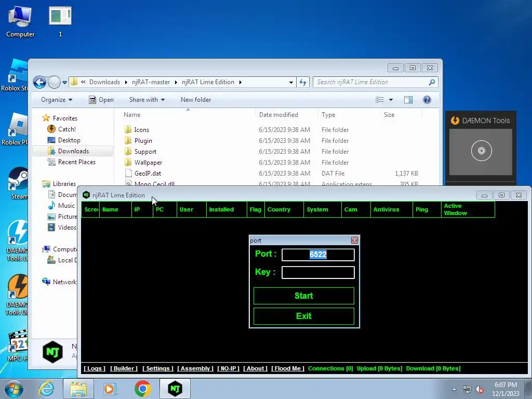532x399 pixels.
Task: Select the Roblox Studio desktop shortcut
Action: pyautogui.click(x=15, y=75)
